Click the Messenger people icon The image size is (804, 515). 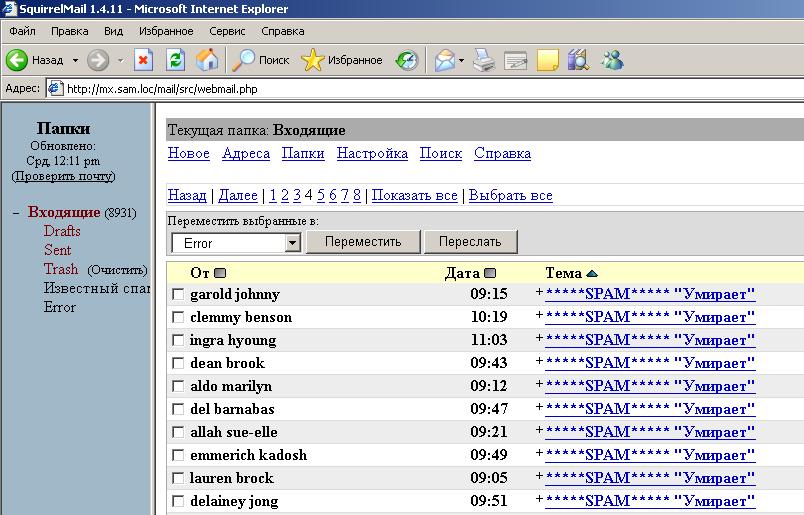tap(612, 60)
